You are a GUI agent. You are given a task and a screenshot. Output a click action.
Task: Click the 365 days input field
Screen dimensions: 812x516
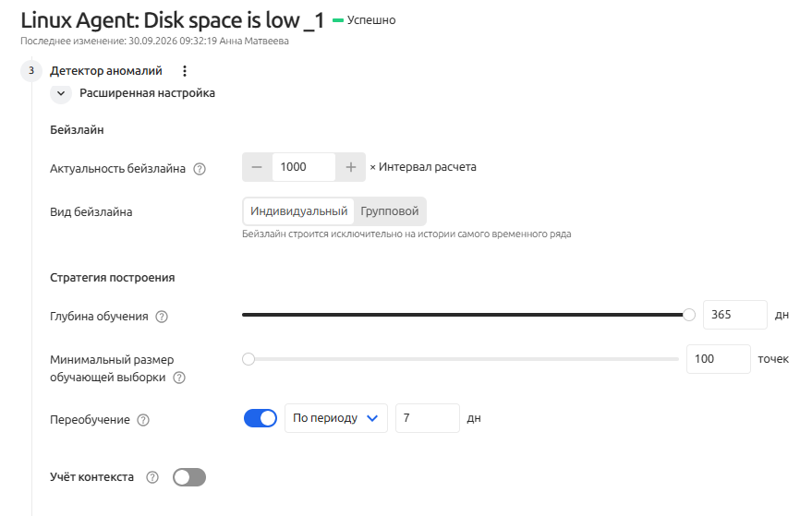coord(734,315)
